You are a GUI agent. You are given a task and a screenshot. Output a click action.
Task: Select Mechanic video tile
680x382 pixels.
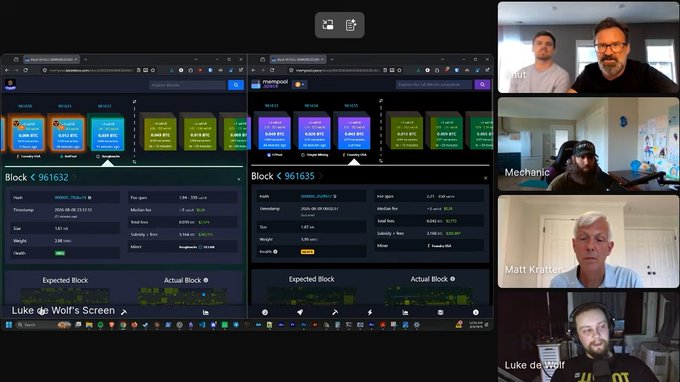point(588,144)
